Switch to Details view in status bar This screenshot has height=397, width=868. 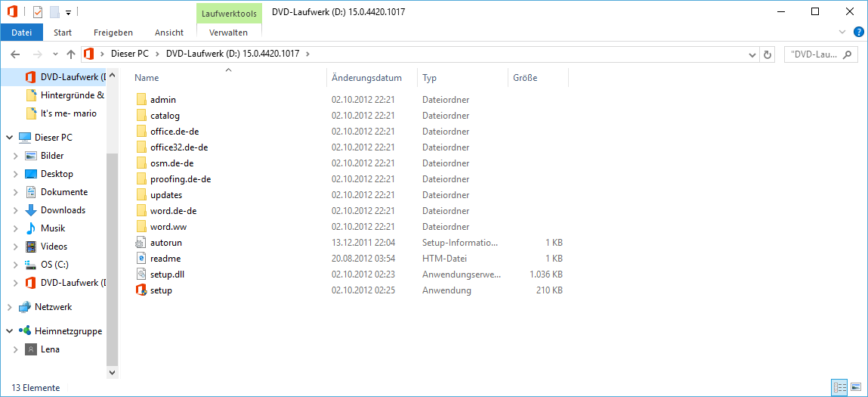point(840,387)
